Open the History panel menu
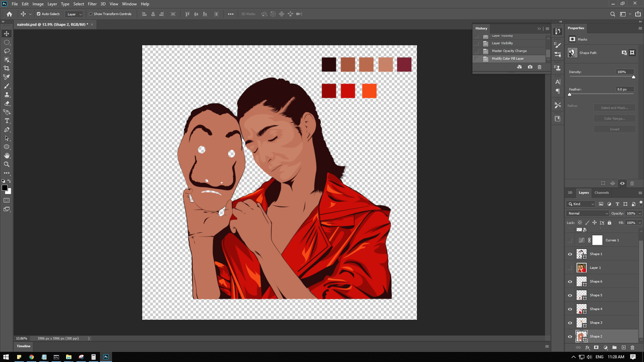This screenshot has height=362, width=644. (x=548, y=28)
